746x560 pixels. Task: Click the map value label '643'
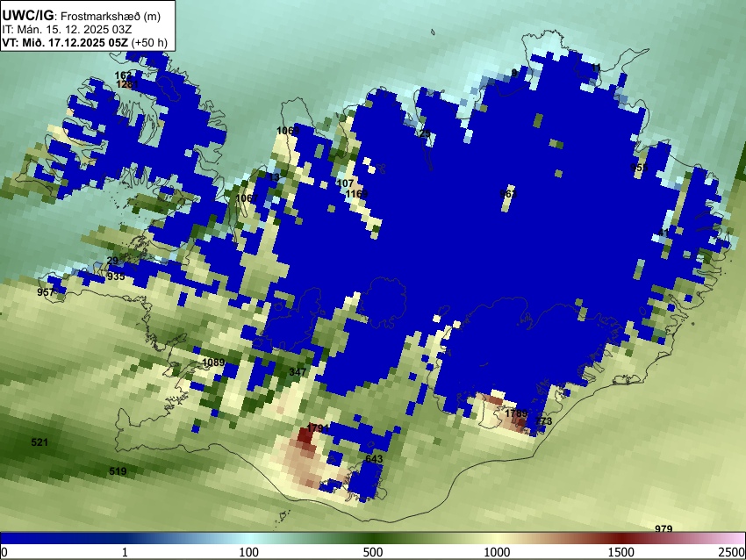tap(374, 459)
